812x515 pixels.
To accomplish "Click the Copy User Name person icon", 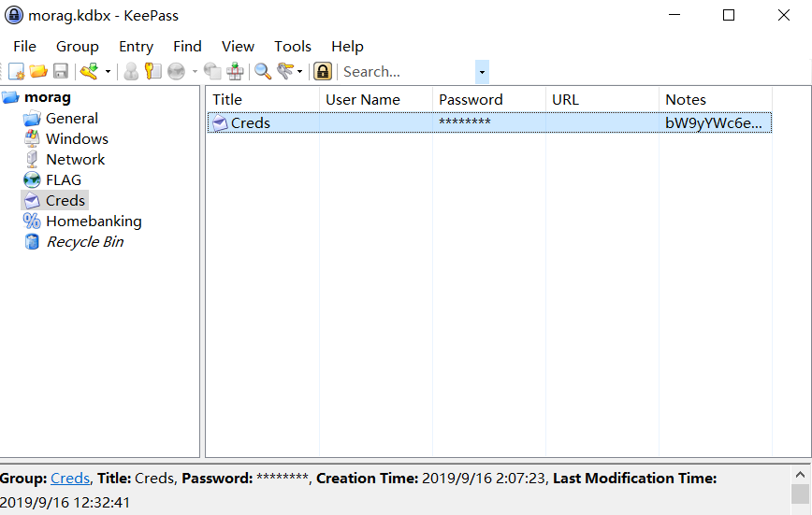I will [131, 71].
